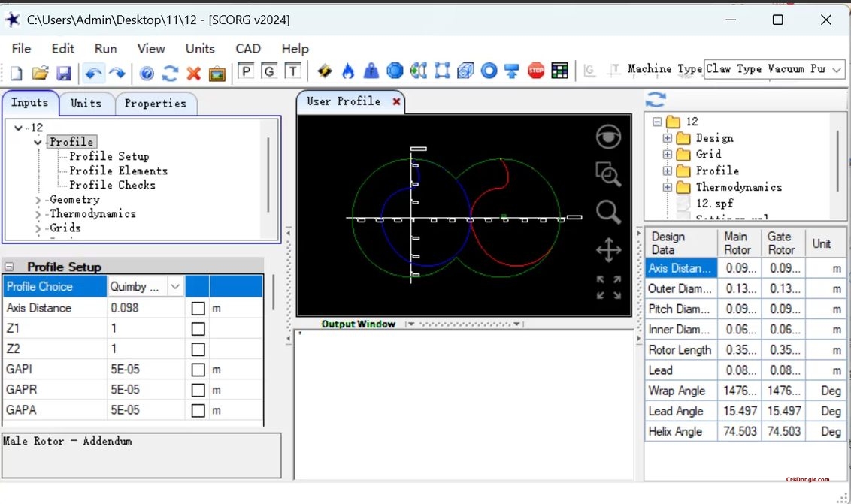This screenshot has width=851, height=504.
Task: Expand the Grids node in Inputs tree
Action: [38, 228]
